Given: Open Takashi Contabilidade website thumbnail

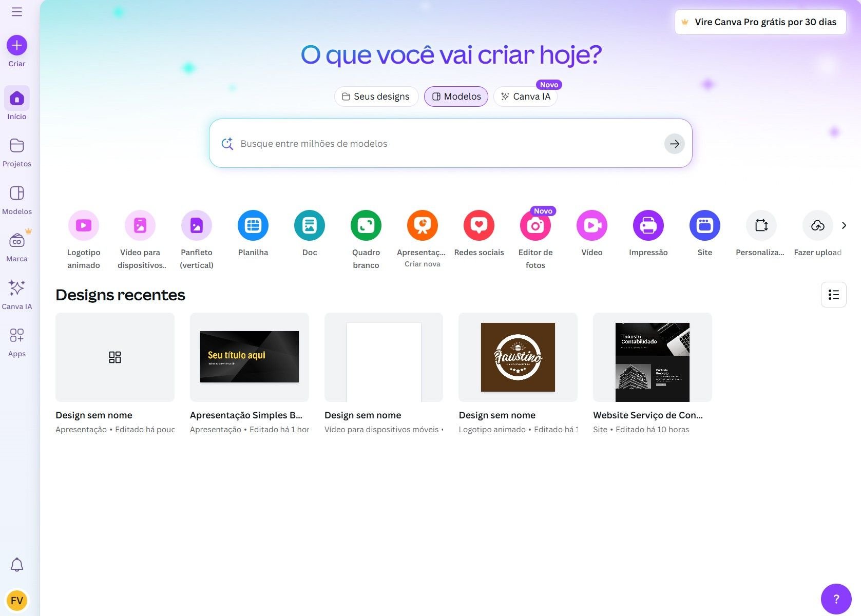Looking at the screenshot, I should 653,357.
